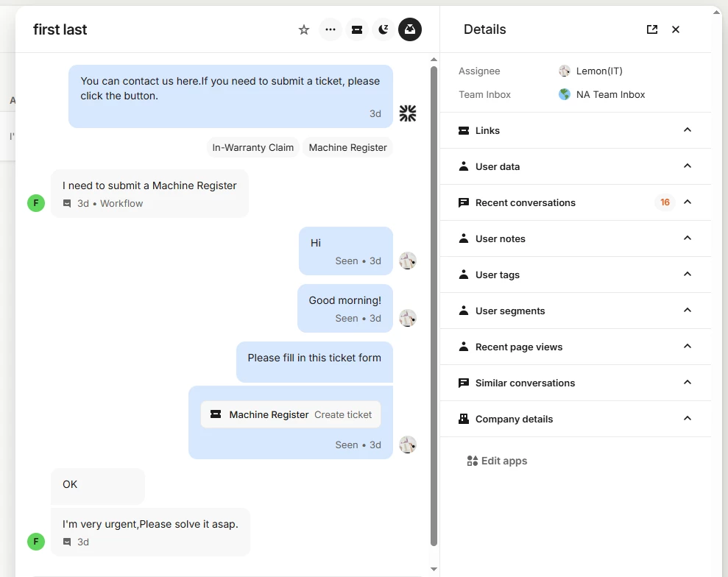Collapse the Links section
The height and width of the screenshot is (577, 728).
click(688, 130)
